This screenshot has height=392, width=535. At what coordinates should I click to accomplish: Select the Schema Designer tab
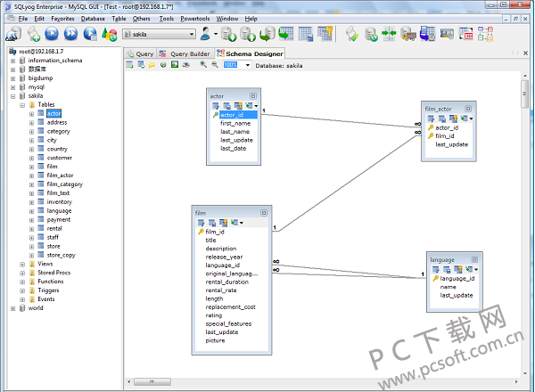click(250, 53)
